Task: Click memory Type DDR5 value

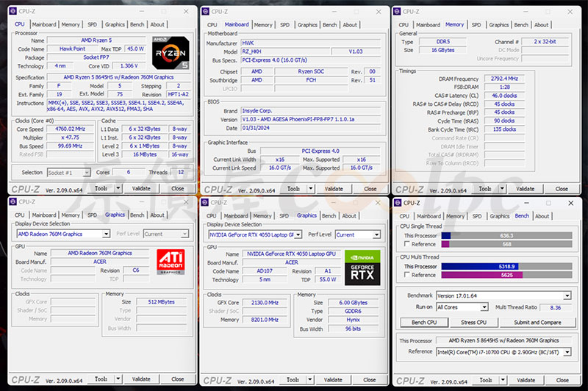Action: (x=443, y=42)
